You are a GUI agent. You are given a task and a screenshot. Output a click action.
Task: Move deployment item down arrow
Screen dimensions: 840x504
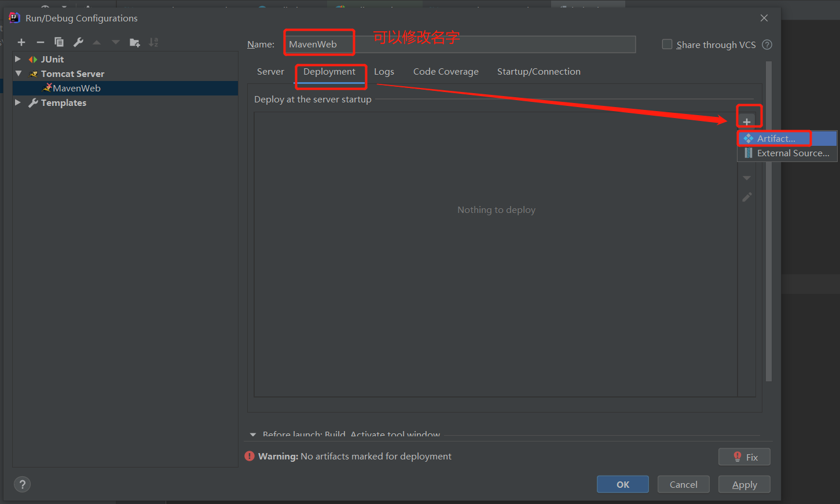point(747,178)
